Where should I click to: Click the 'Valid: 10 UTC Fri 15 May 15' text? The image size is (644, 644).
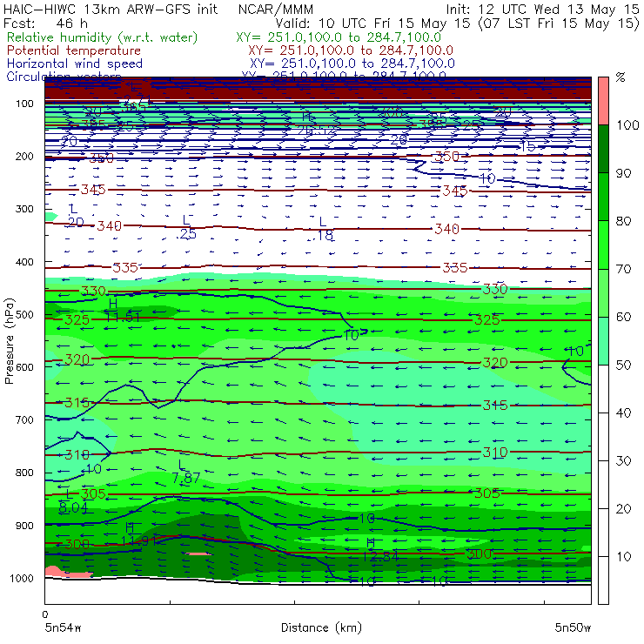372,23
